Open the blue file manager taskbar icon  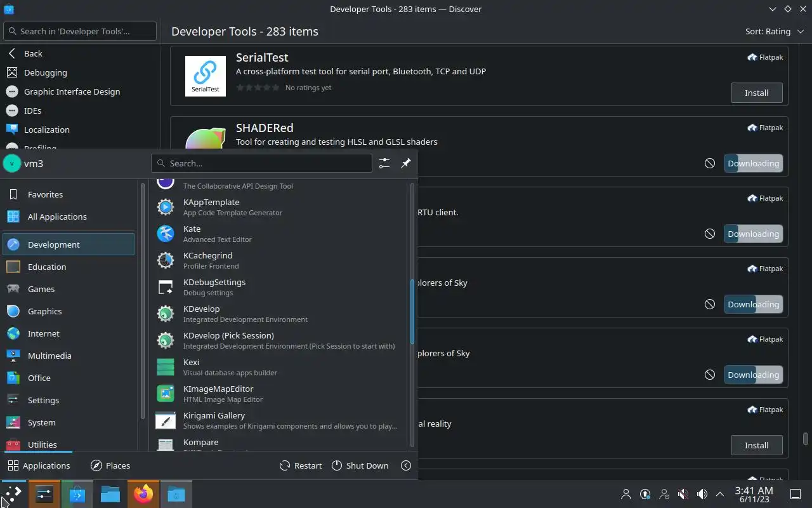[x=110, y=494]
